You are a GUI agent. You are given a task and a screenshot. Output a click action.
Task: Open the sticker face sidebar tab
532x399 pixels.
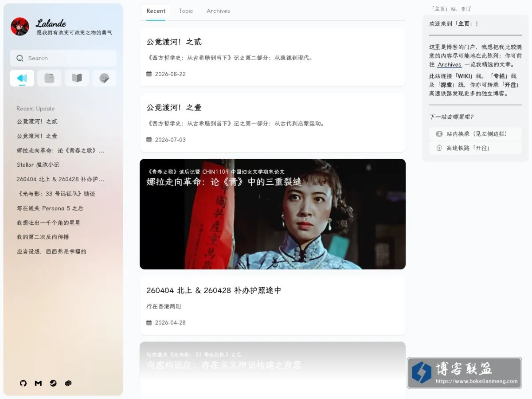[104, 78]
